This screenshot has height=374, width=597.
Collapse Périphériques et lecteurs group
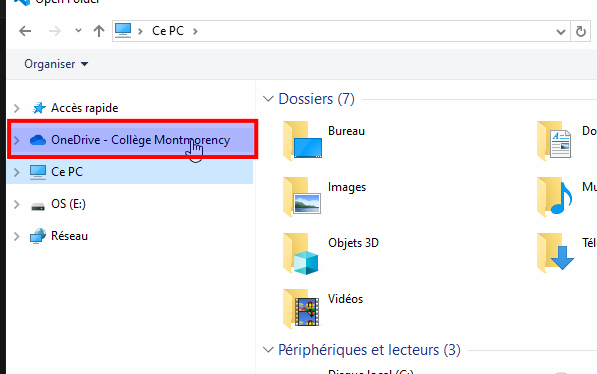[268, 350]
